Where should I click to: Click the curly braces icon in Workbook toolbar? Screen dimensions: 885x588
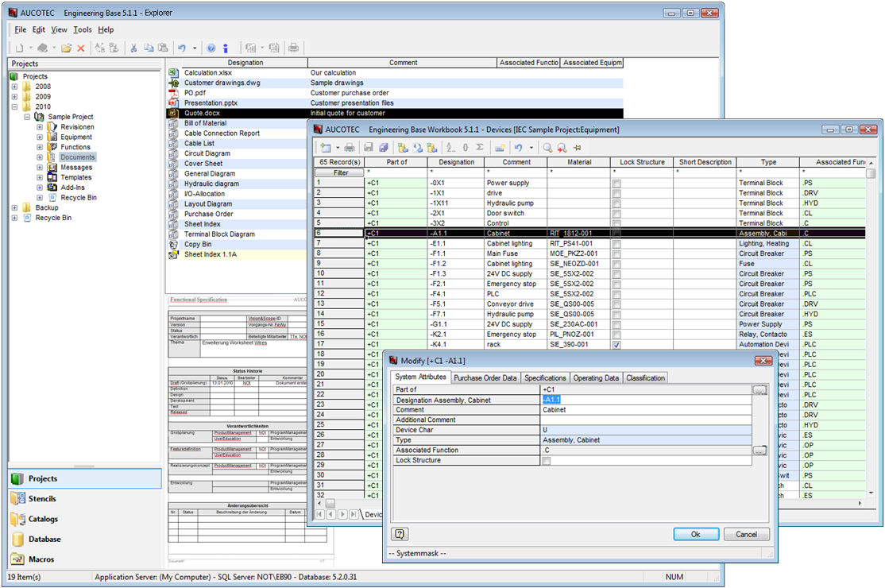coord(465,148)
